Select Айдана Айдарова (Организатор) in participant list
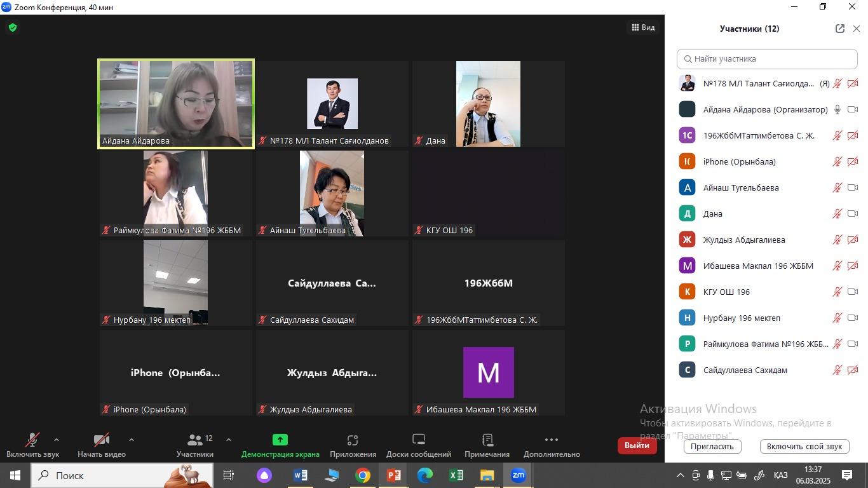 764,110
